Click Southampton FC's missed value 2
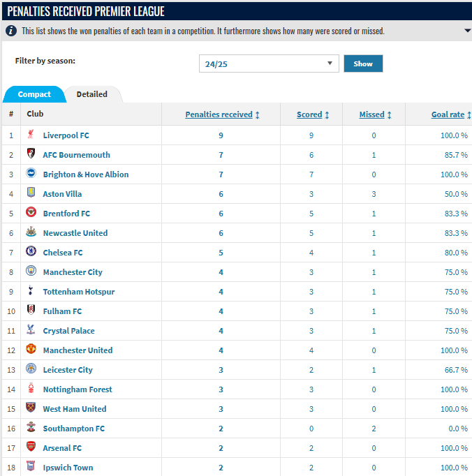The image size is (472, 476). click(x=374, y=429)
